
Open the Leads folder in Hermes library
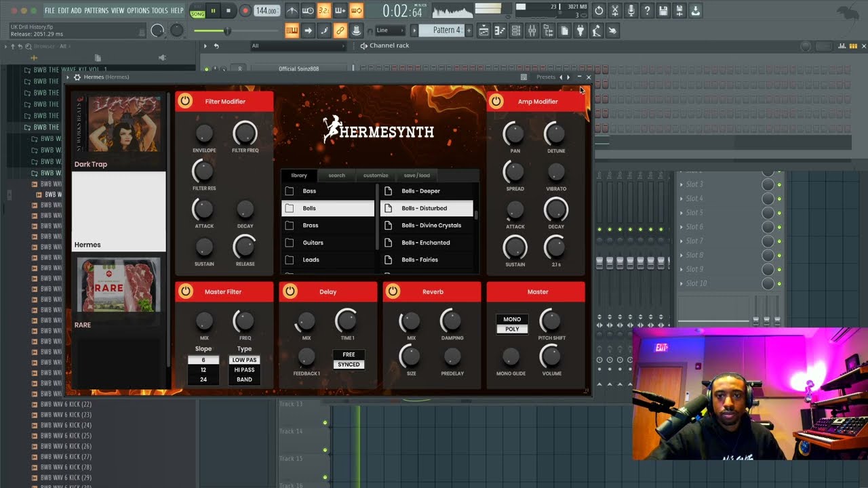328,260
